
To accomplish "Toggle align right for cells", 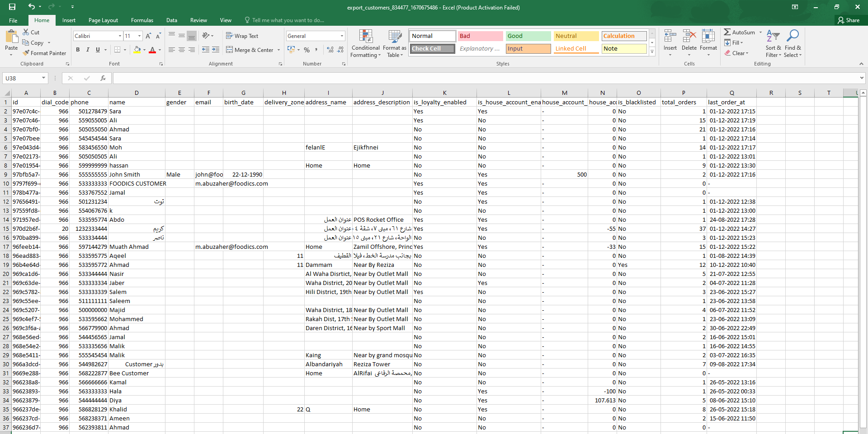I will [192, 50].
